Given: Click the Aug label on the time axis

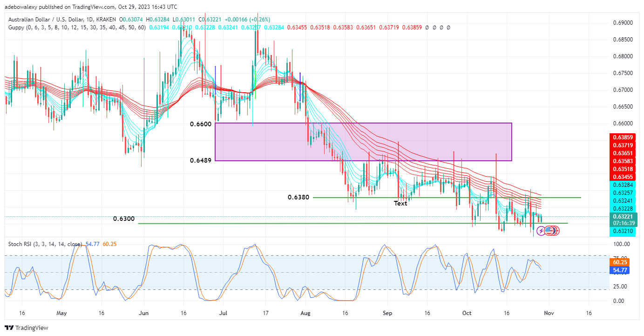Looking at the screenshot, I should [x=305, y=314].
